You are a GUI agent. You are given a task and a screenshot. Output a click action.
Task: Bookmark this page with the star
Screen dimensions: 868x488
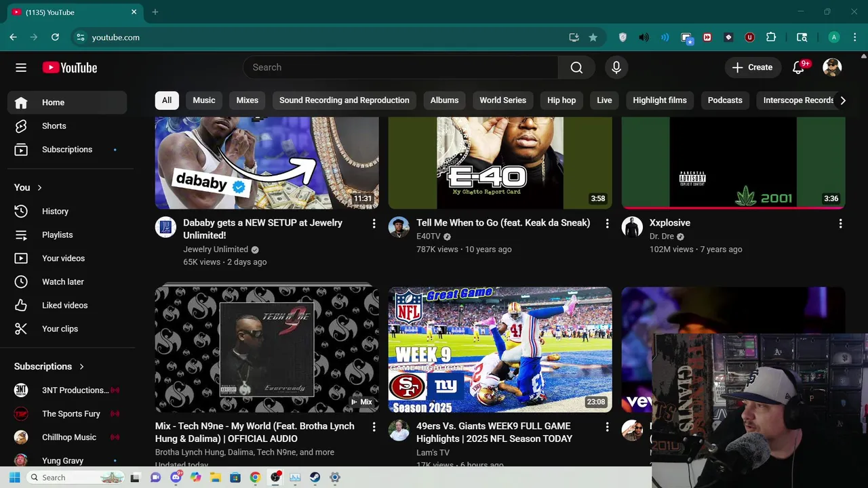pyautogui.click(x=593, y=37)
